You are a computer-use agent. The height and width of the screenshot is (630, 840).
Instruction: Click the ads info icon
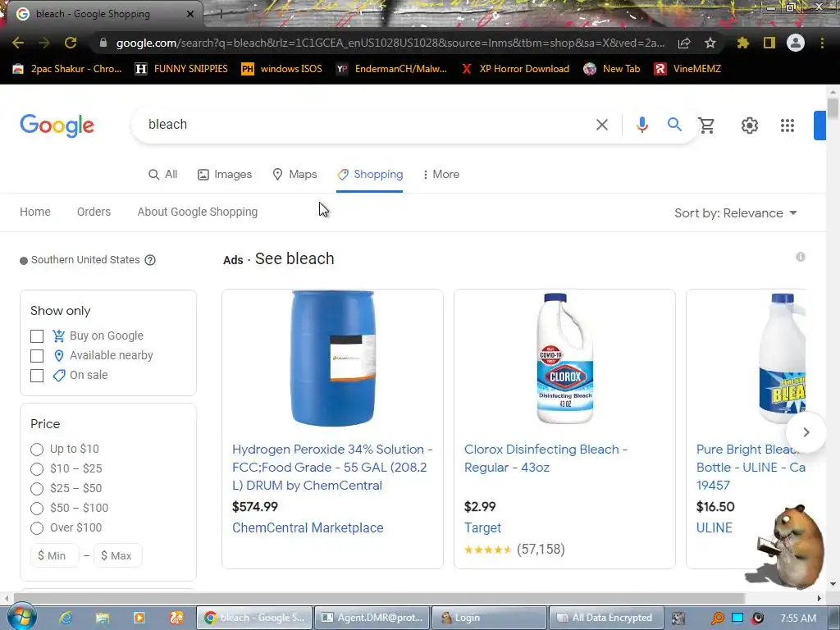801,257
